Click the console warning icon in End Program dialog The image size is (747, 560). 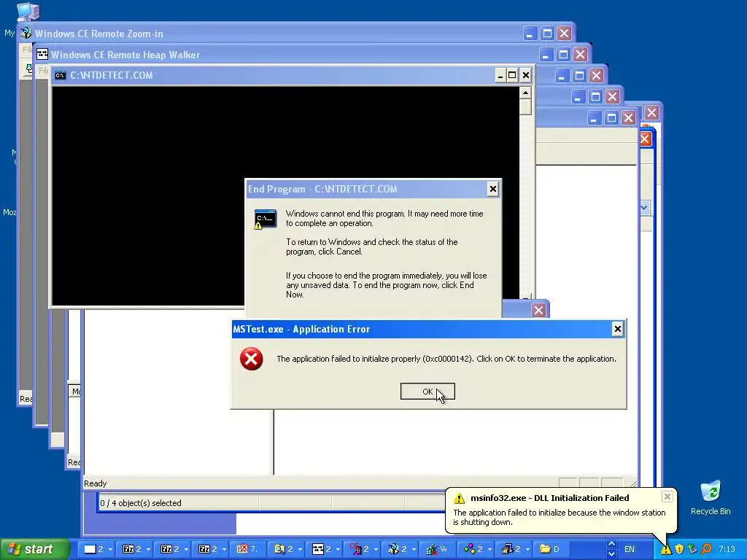tap(265, 219)
